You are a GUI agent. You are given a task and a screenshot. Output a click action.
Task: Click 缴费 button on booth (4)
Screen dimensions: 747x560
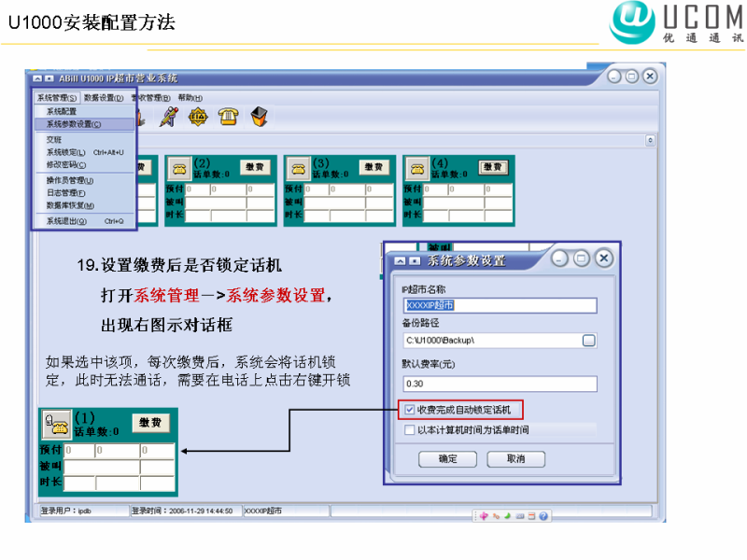pos(493,167)
